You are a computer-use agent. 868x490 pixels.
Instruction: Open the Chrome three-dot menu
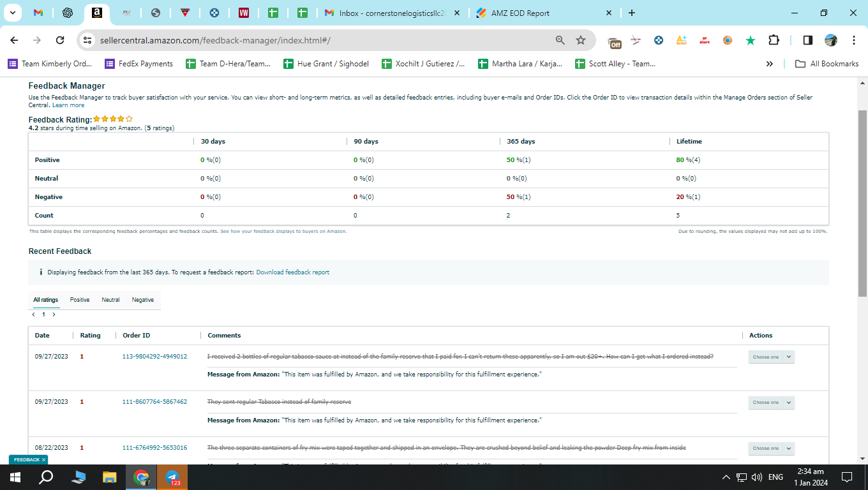(x=854, y=40)
